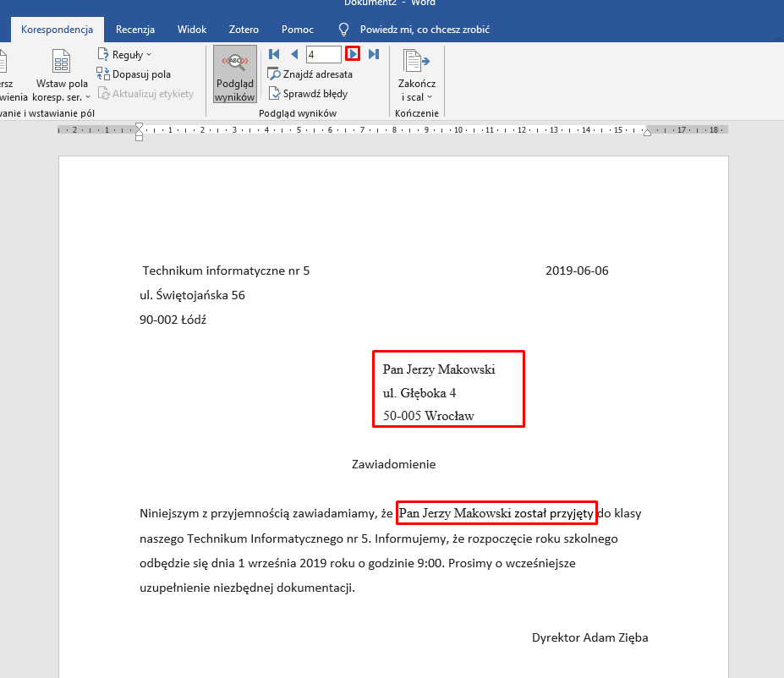Viewport: 784px width, 678px height.
Task: Click the Zakończ i scal document icon
Action: coord(416,62)
